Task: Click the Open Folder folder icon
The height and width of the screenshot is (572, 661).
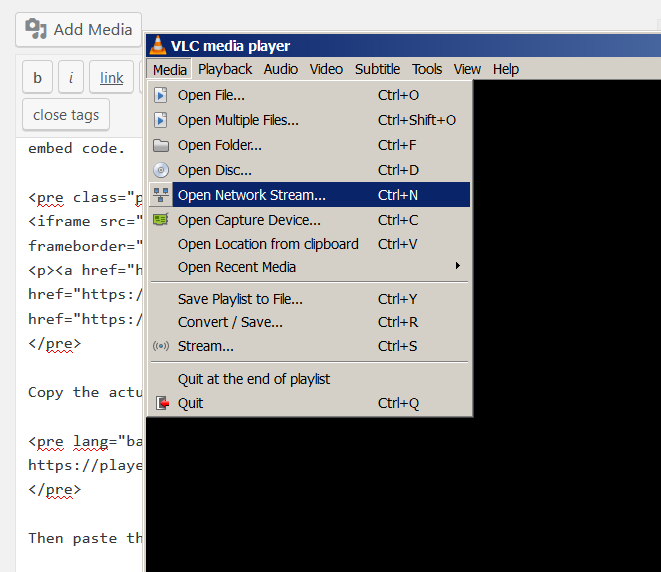Action: 161,145
